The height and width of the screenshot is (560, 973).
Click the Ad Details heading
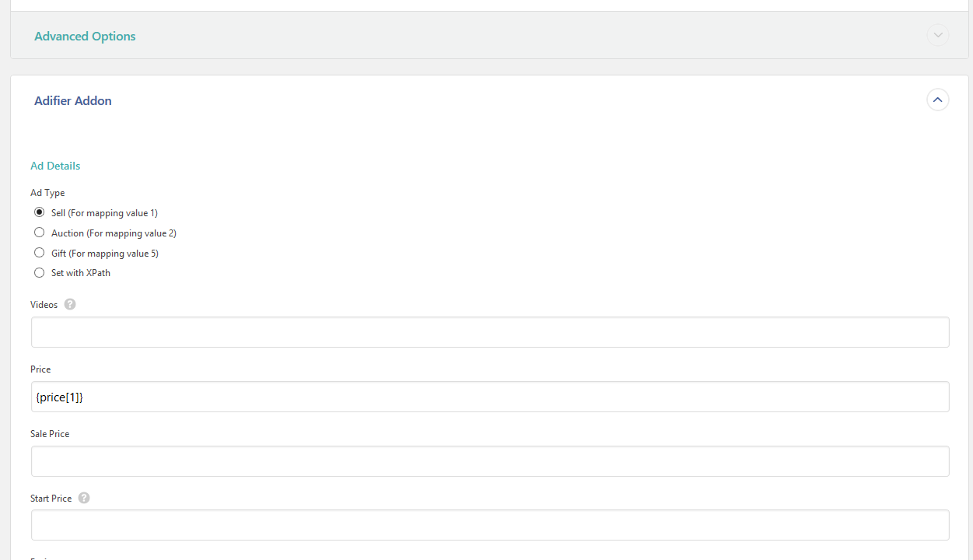pyautogui.click(x=55, y=166)
